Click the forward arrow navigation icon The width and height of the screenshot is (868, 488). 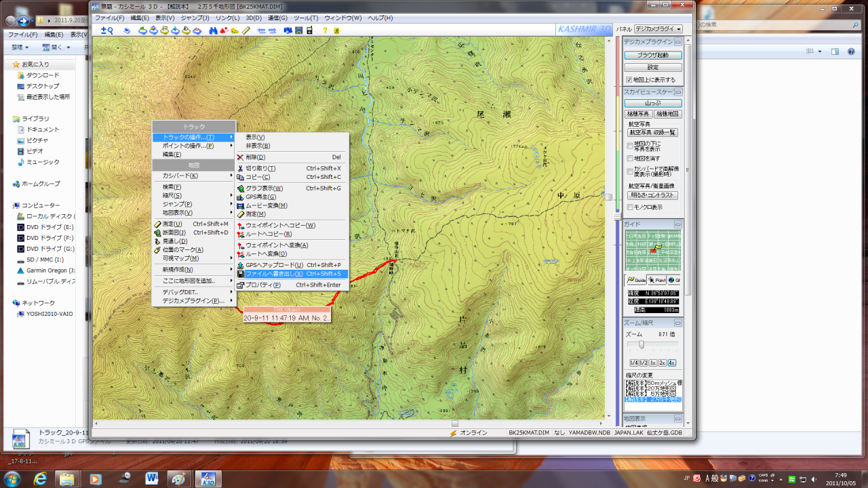(x=273, y=30)
